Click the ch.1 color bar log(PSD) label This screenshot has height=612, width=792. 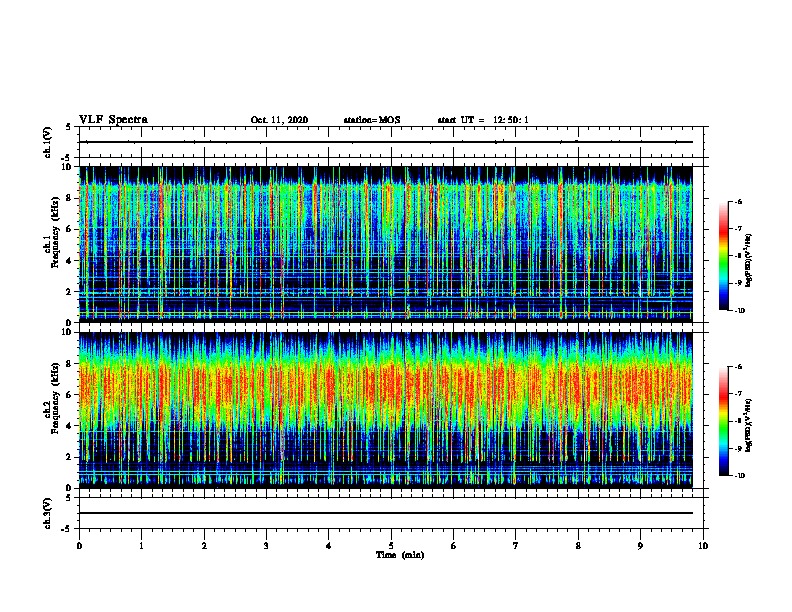coord(749,261)
